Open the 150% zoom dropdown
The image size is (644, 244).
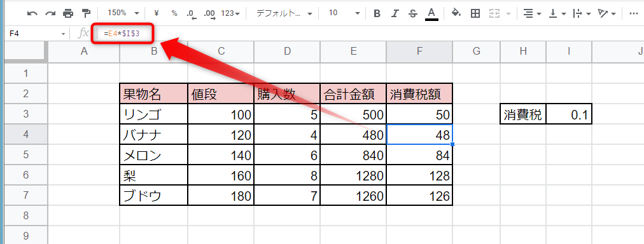[x=123, y=13]
